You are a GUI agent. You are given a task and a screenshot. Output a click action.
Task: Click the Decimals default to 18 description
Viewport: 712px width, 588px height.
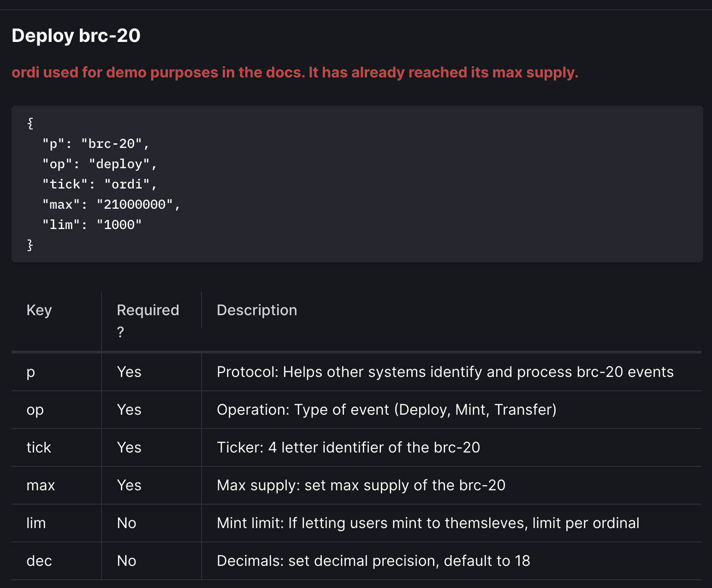374,561
